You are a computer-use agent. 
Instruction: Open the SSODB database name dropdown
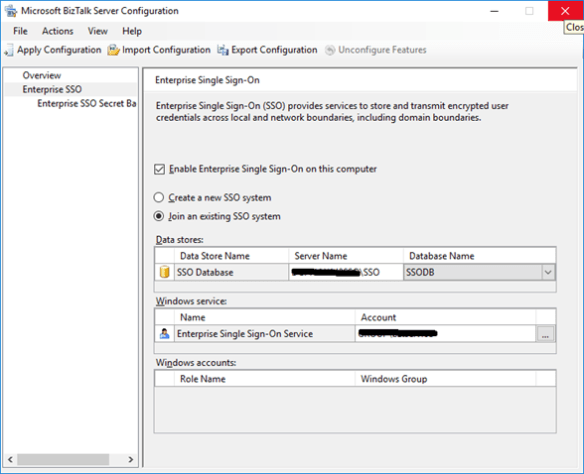[x=548, y=272]
